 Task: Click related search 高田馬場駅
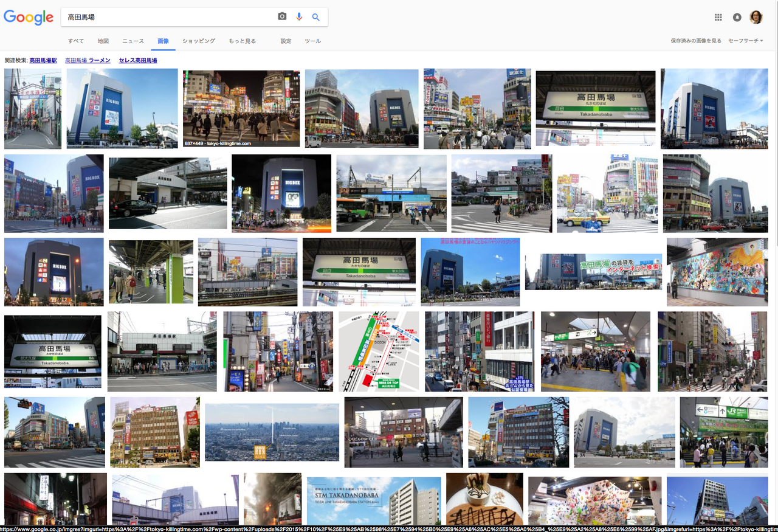click(43, 61)
